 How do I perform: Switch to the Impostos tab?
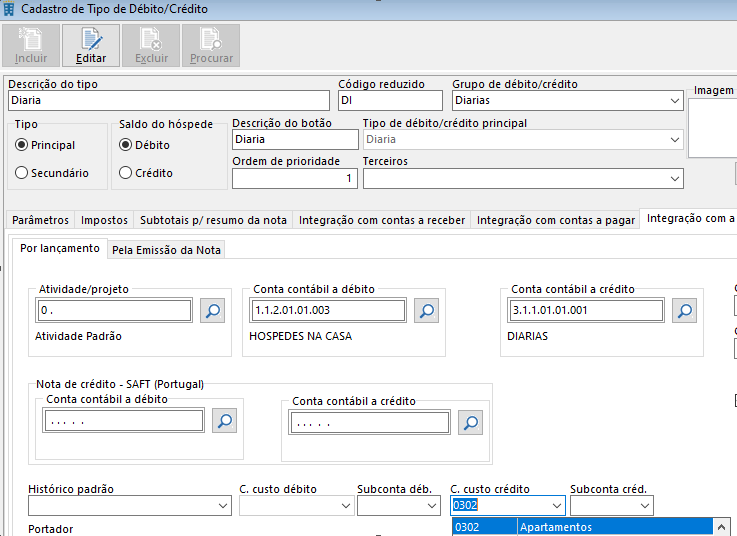pyautogui.click(x=104, y=220)
